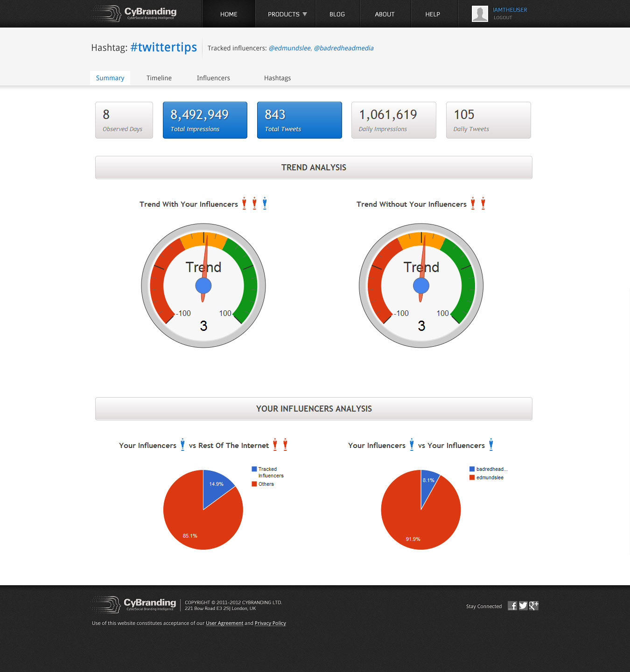Open the @badredheadmedia influencer link
The width and height of the screenshot is (630, 672).
tap(343, 48)
